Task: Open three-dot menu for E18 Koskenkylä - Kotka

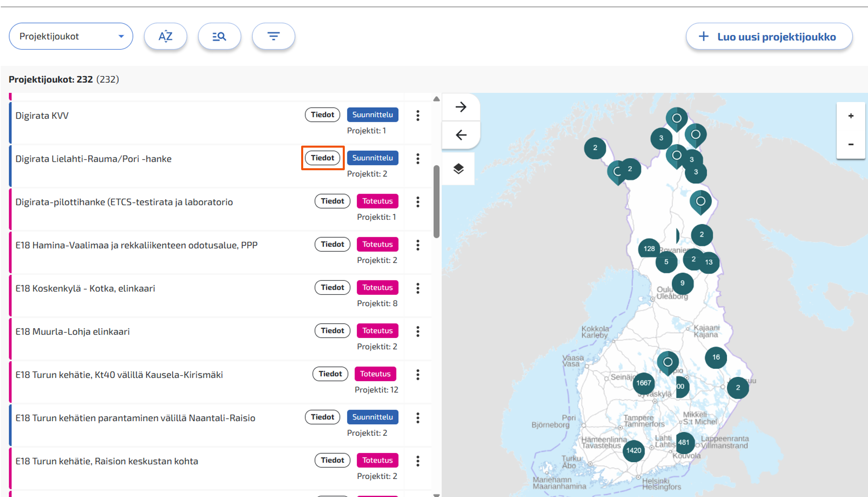Action: pyautogui.click(x=418, y=288)
